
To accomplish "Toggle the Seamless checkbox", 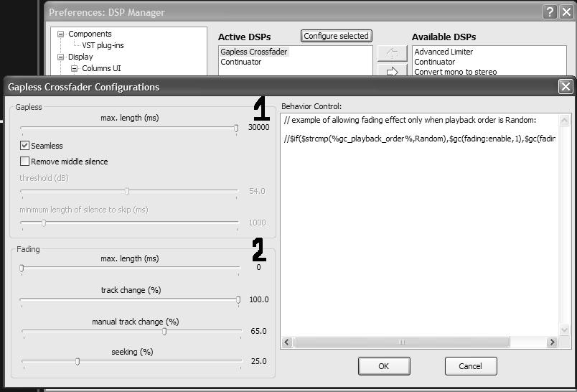I will pyautogui.click(x=24, y=146).
